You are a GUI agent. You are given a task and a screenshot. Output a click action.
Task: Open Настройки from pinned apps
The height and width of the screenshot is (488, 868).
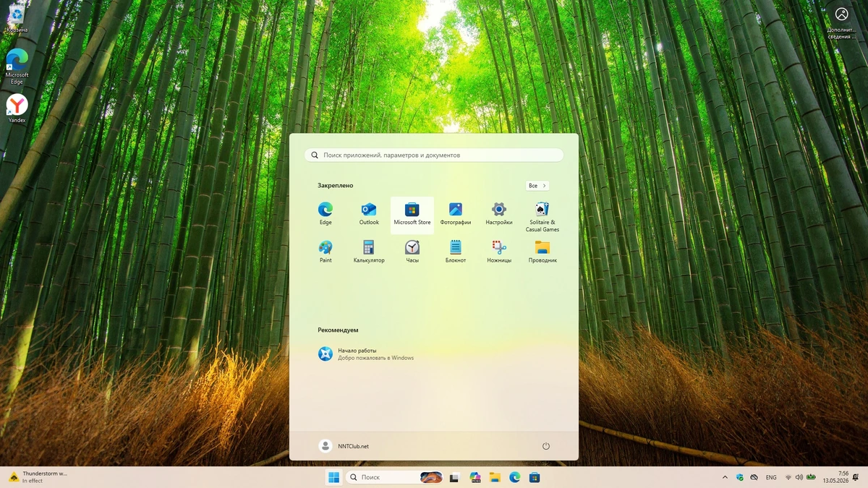click(499, 214)
